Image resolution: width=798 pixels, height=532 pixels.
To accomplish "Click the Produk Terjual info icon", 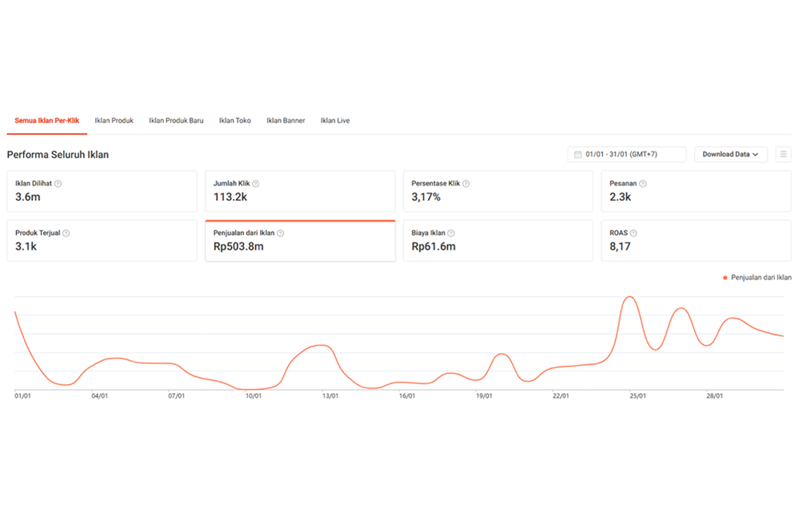I will pos(66,233).
